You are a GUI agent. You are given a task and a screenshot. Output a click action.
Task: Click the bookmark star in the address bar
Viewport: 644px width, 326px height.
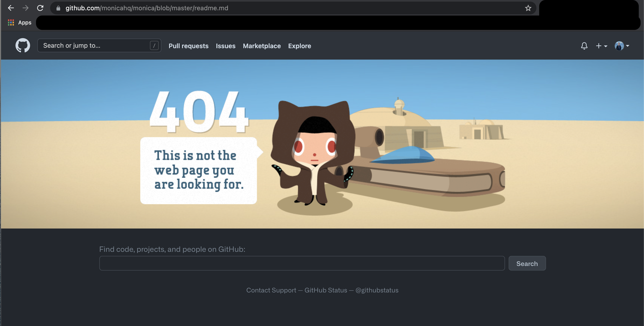528,8
